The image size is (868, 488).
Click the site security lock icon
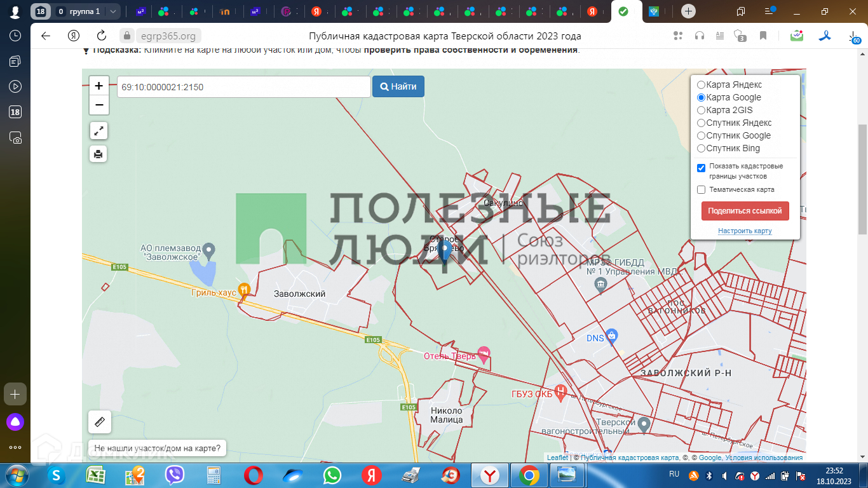[127, 36]
